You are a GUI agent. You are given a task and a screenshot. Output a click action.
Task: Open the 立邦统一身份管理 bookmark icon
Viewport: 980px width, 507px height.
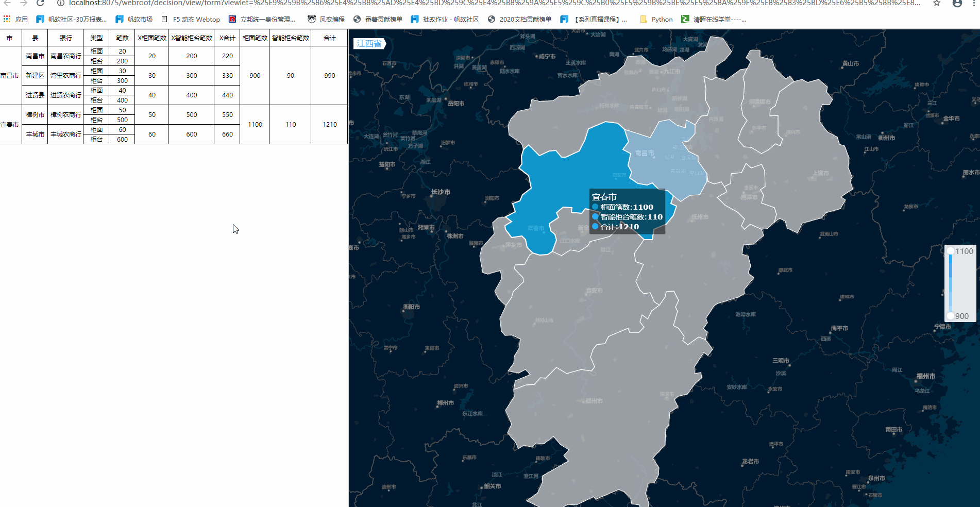click(x=232, y=19)
